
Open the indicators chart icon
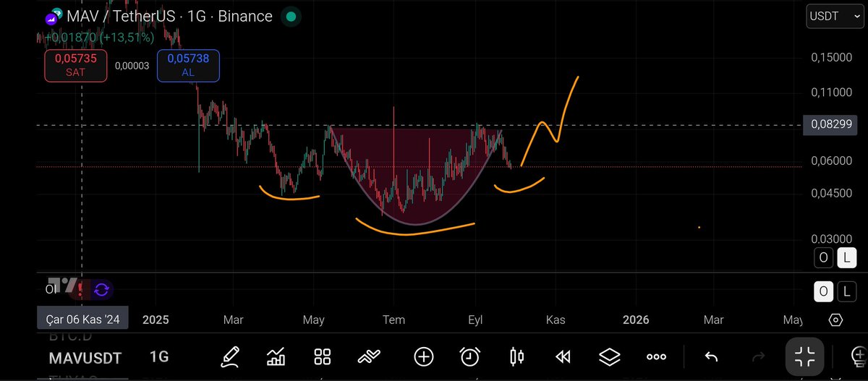click(276, 356)
